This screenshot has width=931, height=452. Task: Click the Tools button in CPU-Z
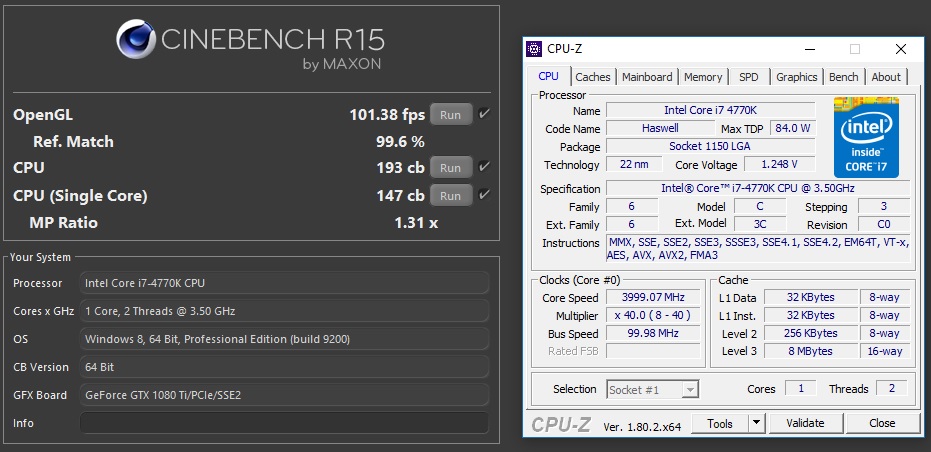tap(720, 423)
